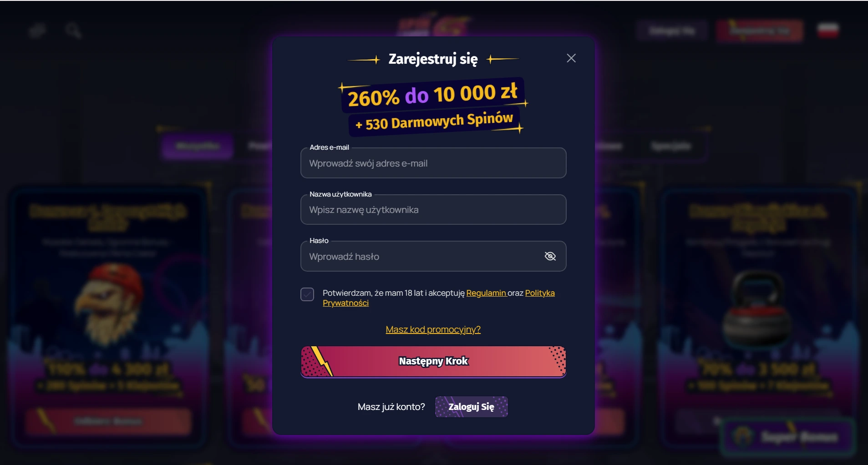The height and width of the screenshot is (465, 868).
Task: Select the Nazwa użytkownika text field
Action: pyautogui.click(x=433, y=210)
